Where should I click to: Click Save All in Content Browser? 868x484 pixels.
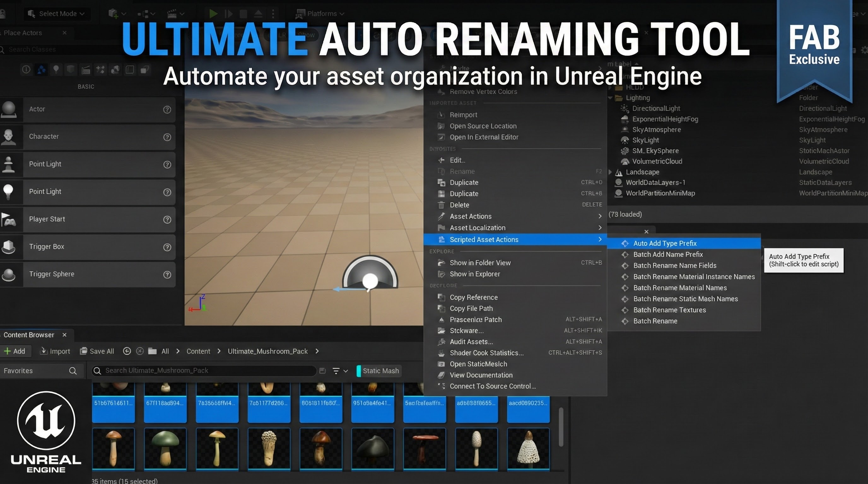pos(97,351)
